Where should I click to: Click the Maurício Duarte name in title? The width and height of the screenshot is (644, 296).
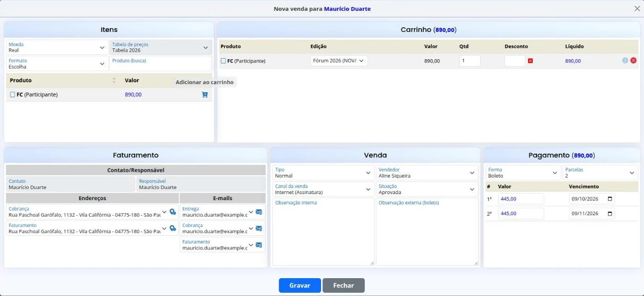347,9
